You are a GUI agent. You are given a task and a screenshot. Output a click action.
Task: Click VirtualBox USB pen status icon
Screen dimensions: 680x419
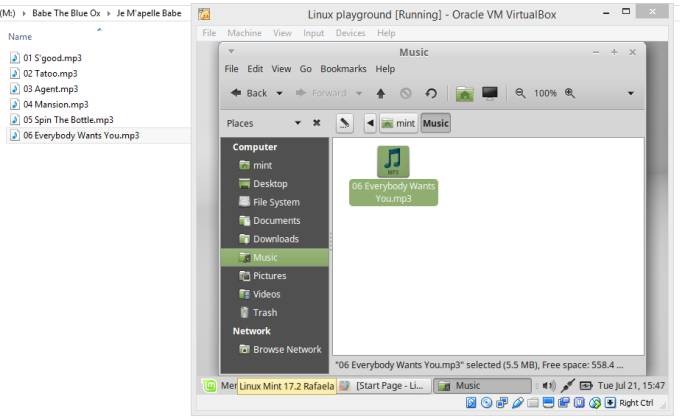tap(517, 403)
